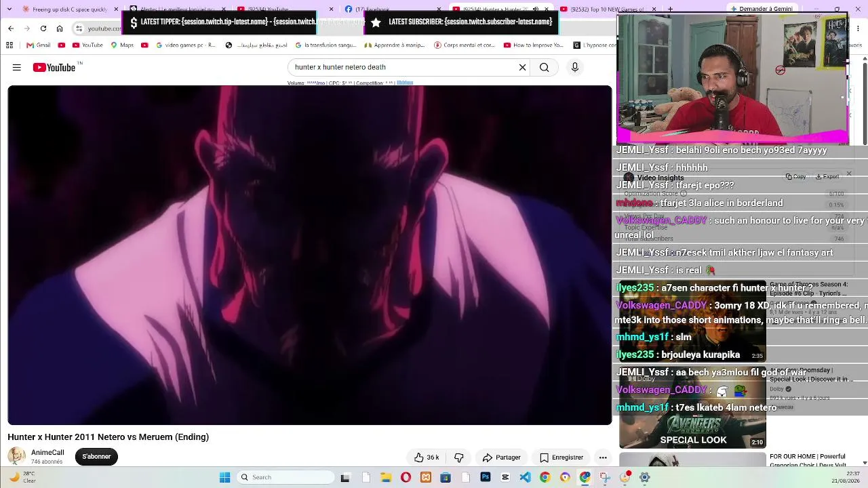Viewport: 868px width, 488px height.
Task: Open Settings gear from the taskbar
Action: (645, 478)
